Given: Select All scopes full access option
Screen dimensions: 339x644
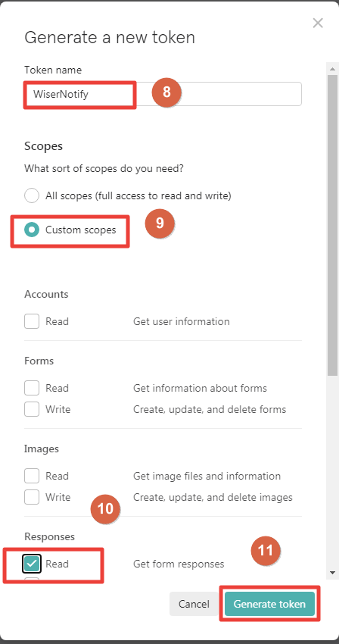Looking at the screenshot, I should click(32, 196).
